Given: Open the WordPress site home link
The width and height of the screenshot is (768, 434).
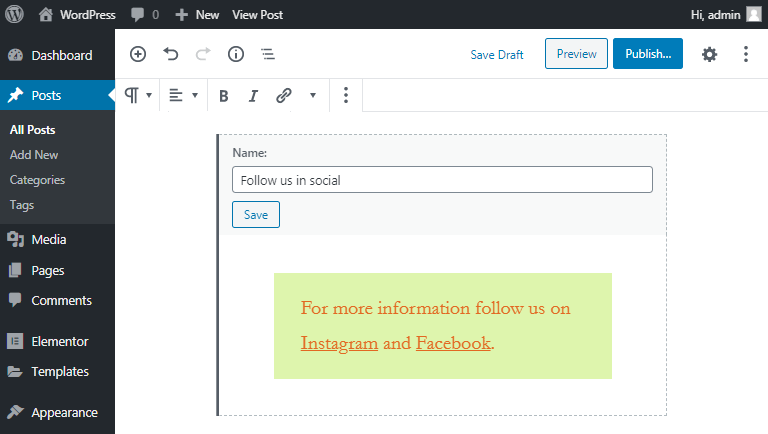Looking at the screenshot, I should pos(77,15).
